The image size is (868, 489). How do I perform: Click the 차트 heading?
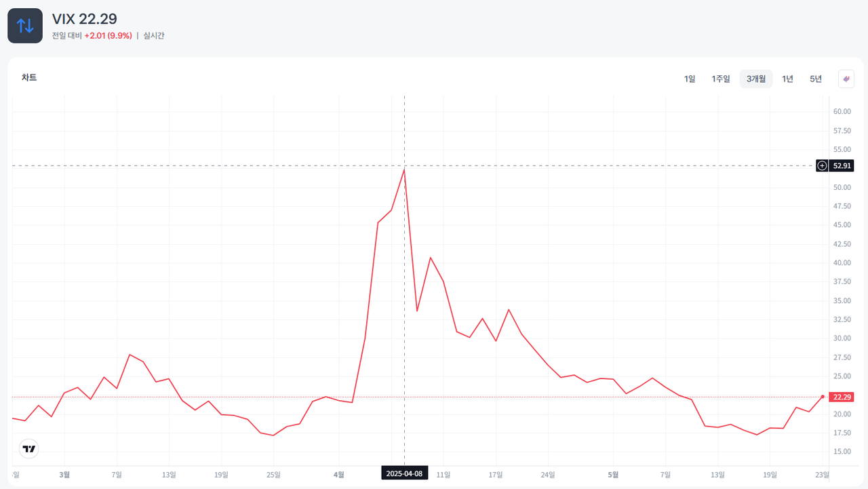point(29,78)
